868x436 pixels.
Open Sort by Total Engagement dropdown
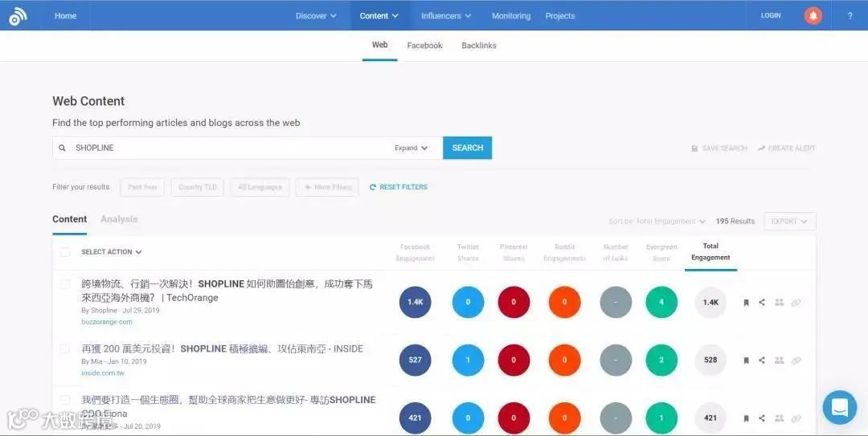[x=657, y=222]
